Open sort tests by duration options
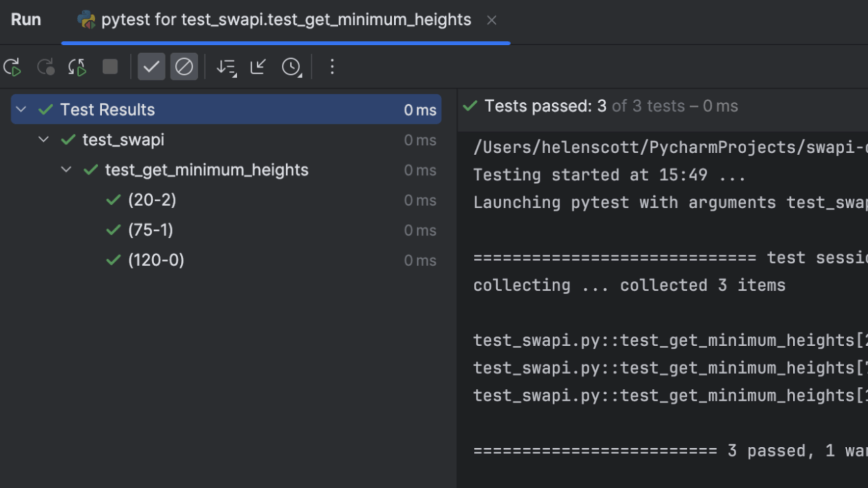Viewport: 868px width, 488px height. [x=226, y=67]
